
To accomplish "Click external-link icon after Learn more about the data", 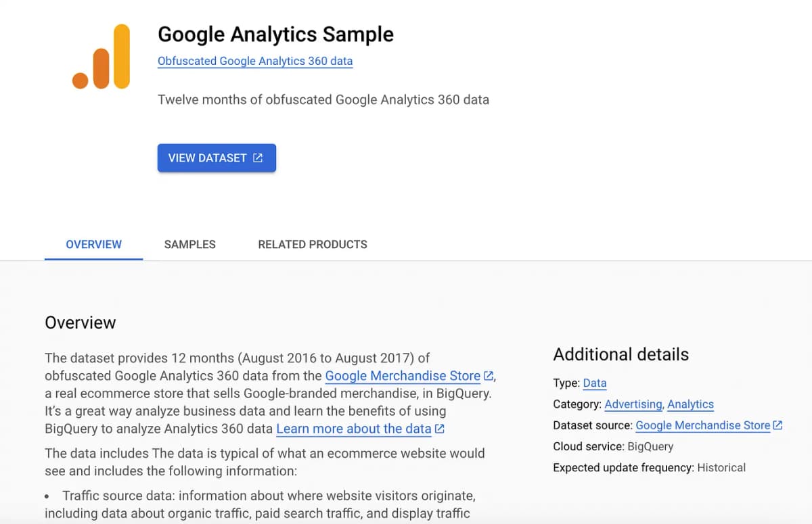I will click(x=439, y=429).
